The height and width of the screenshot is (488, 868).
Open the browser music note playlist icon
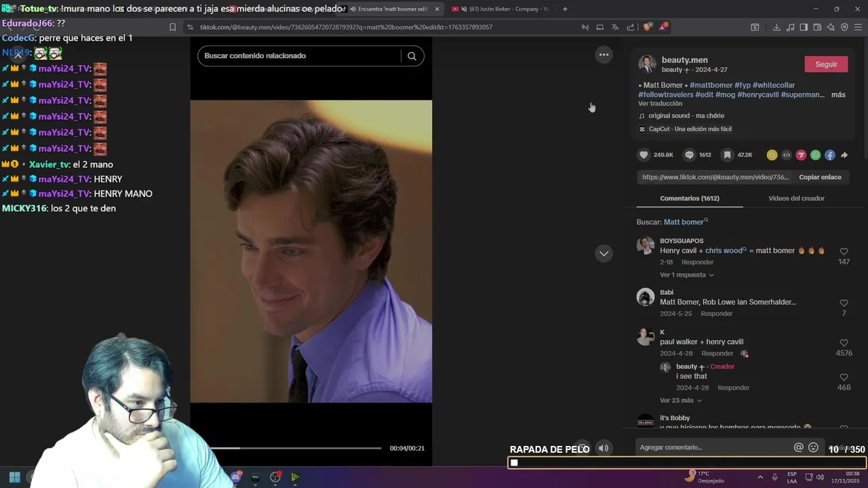790,27
